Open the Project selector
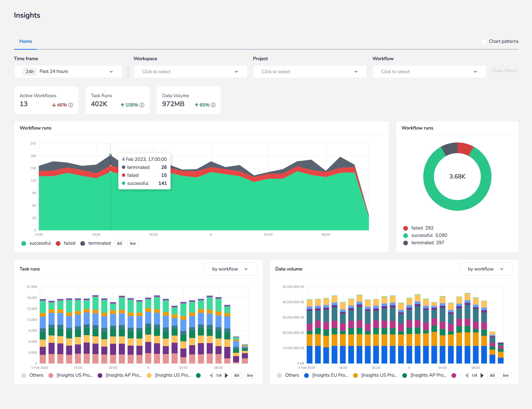Viewport: 532px width, 409px height. (310, 71)
